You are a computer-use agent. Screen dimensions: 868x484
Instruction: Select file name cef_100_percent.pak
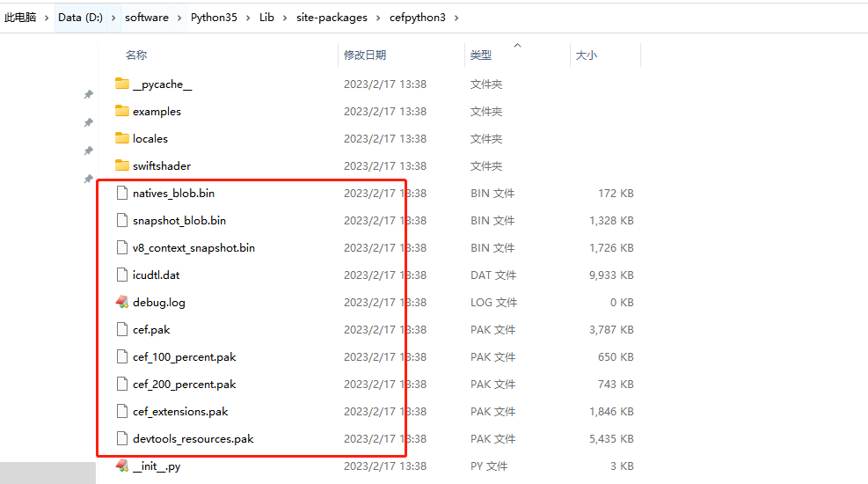[x=185, y=356]
